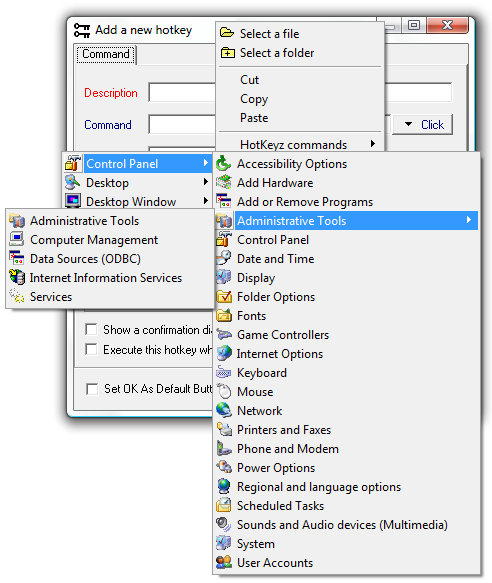Choose Copy from the context menu
Viewport: 492px width, 583px height.
pos(254,99)
